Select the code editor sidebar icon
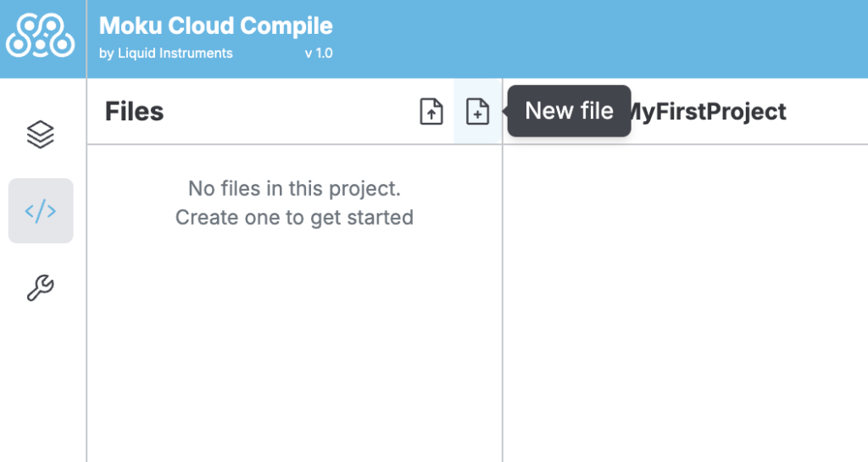The image size is (868, 462). point(41,211)
